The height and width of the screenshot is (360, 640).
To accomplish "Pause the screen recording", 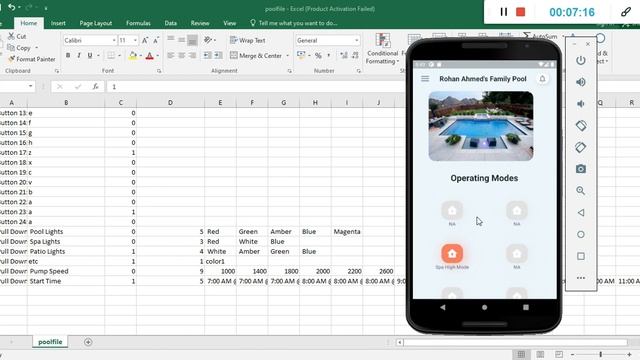I will [504, 12].
